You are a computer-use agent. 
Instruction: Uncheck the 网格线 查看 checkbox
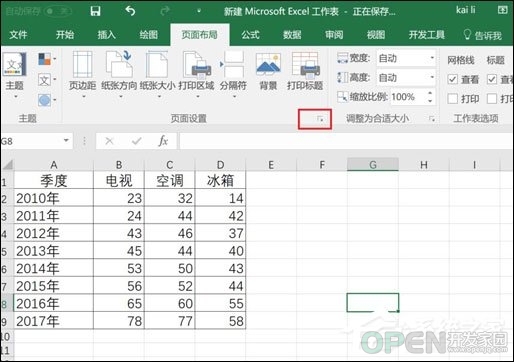452,79
